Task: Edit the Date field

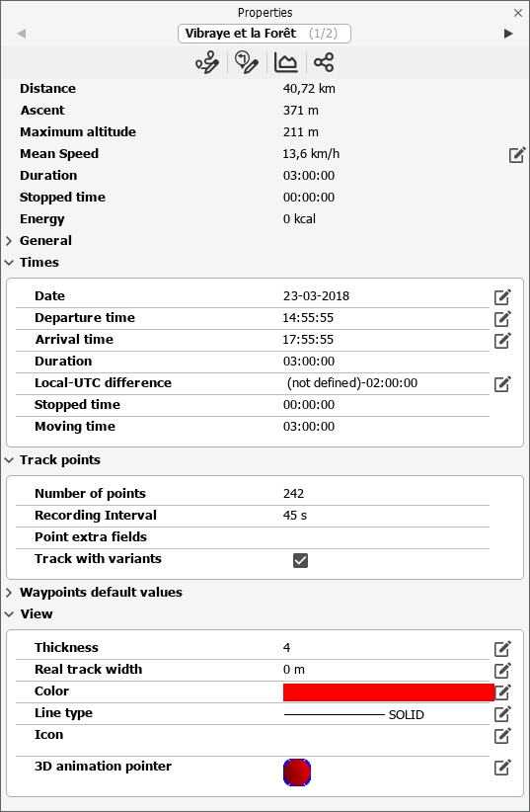Action: (x=502, y=296)
